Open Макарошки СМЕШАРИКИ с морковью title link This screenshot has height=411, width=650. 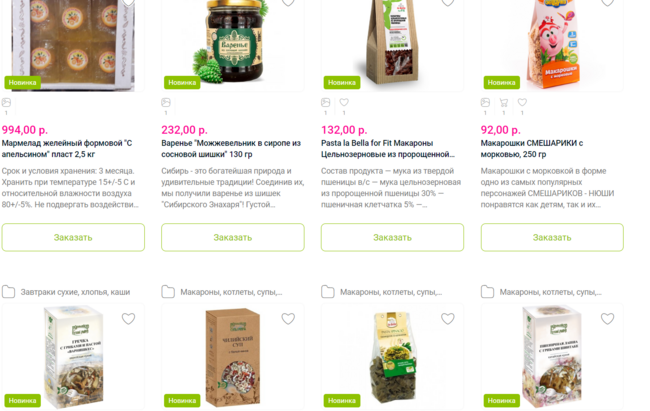tap(532, 148)
